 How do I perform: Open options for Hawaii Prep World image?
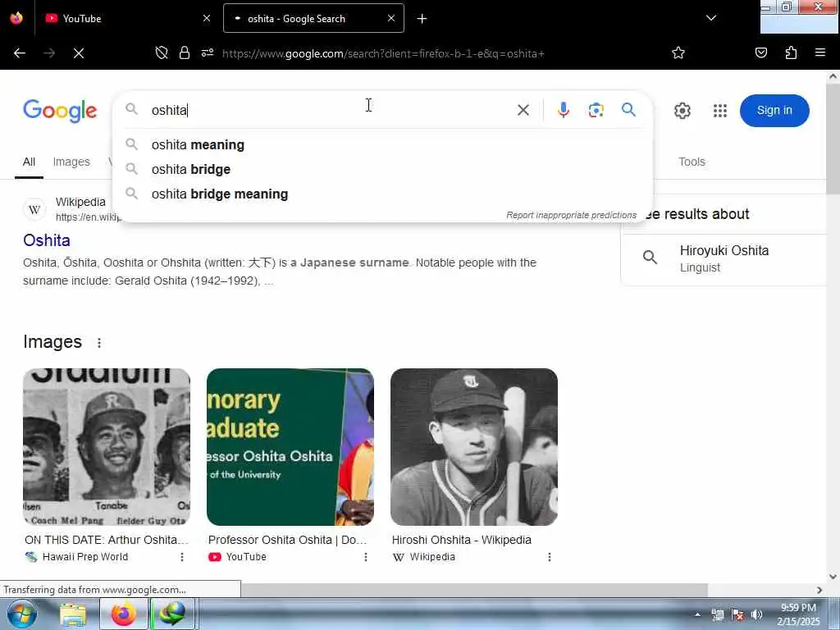182,557
